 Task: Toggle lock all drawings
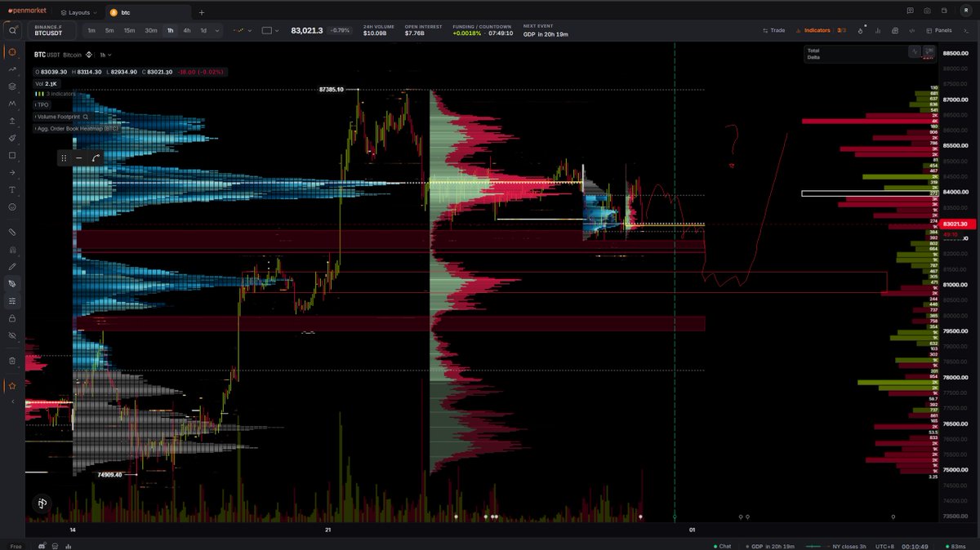pos(12,318)
